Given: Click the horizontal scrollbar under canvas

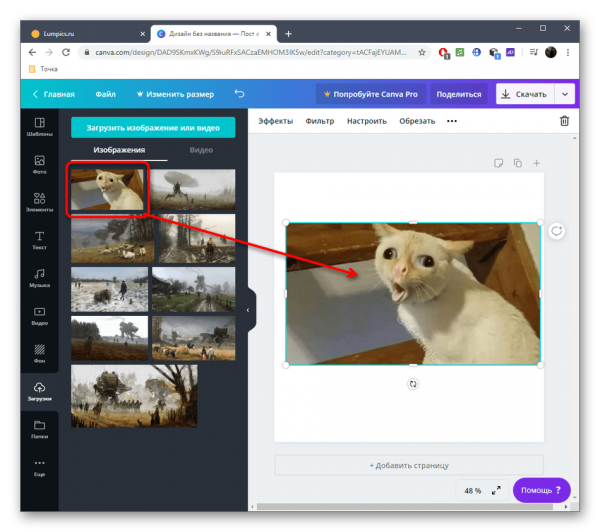Looking at the screenshot, I should [404, 506].
